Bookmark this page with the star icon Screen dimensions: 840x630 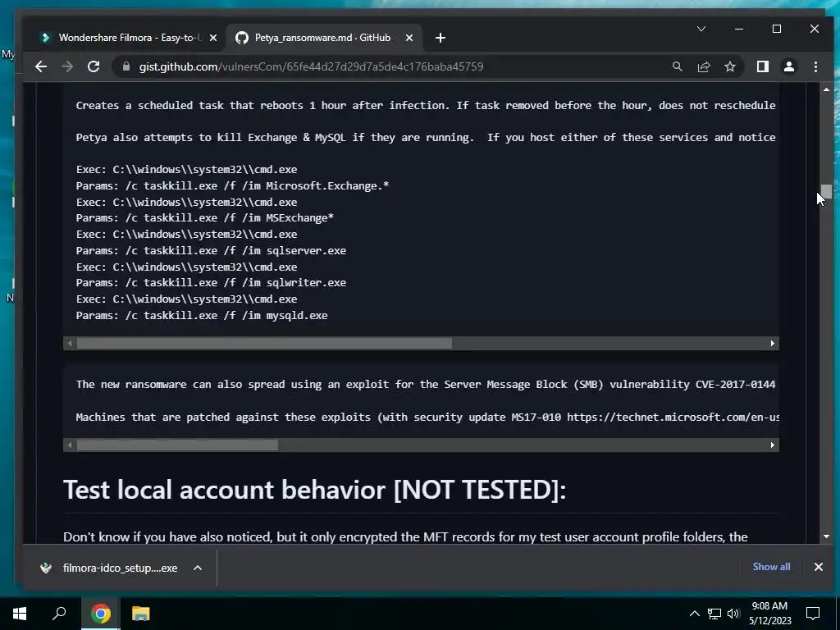pos(729,66)
